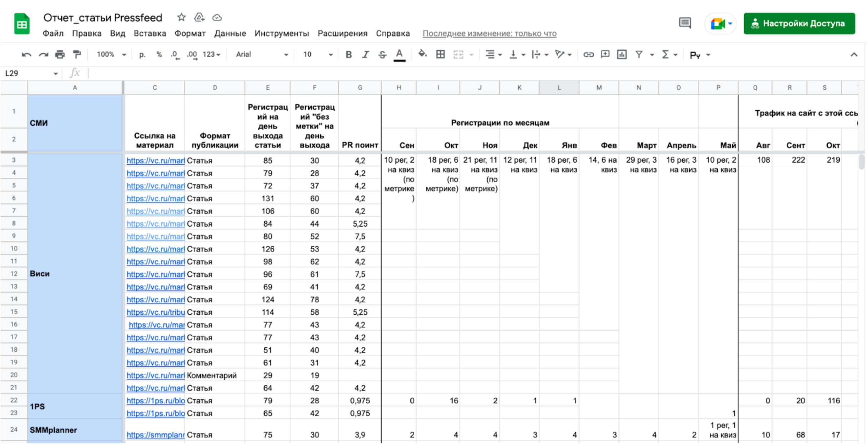Open the Расширения menu
Screen dimensions: 868x444
pos(343,34)
